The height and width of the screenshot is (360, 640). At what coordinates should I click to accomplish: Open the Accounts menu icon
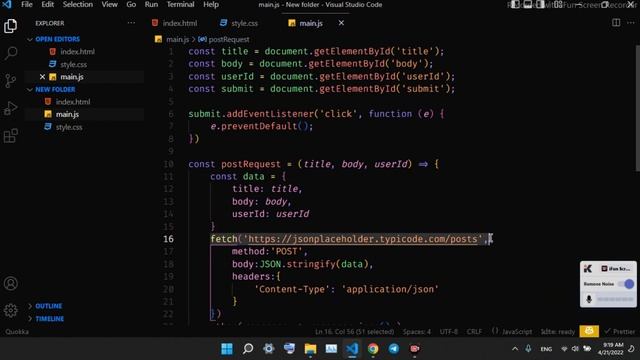coord(11,283)
